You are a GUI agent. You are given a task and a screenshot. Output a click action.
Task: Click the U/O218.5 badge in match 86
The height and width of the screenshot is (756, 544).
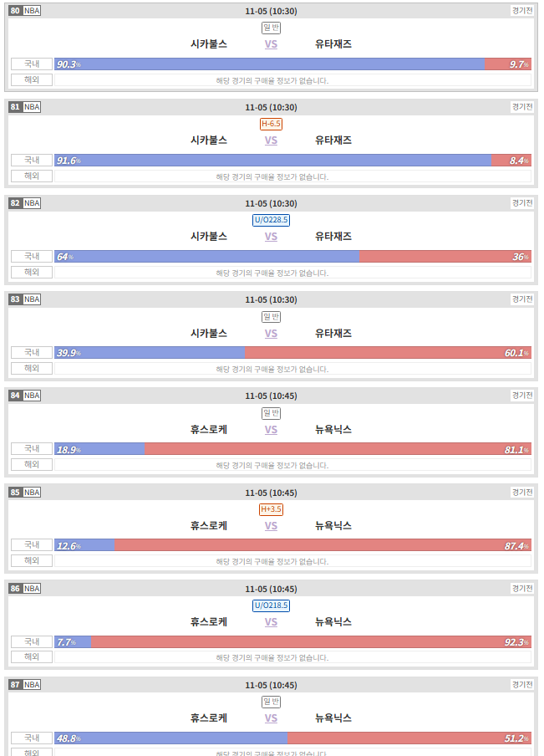271,605
